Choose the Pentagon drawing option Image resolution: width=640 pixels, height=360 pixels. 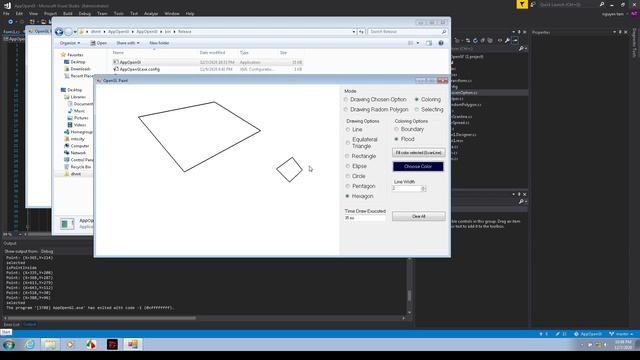point(360,186)
